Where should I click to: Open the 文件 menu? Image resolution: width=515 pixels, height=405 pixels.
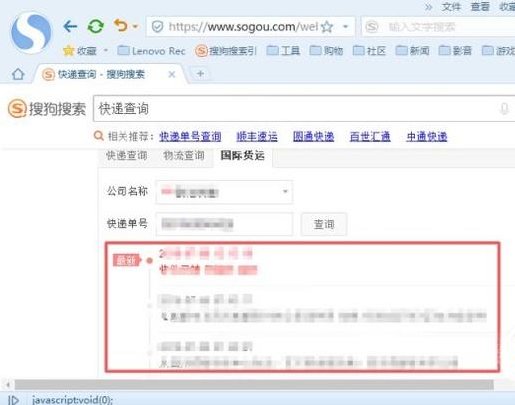(x=451, y=7)
